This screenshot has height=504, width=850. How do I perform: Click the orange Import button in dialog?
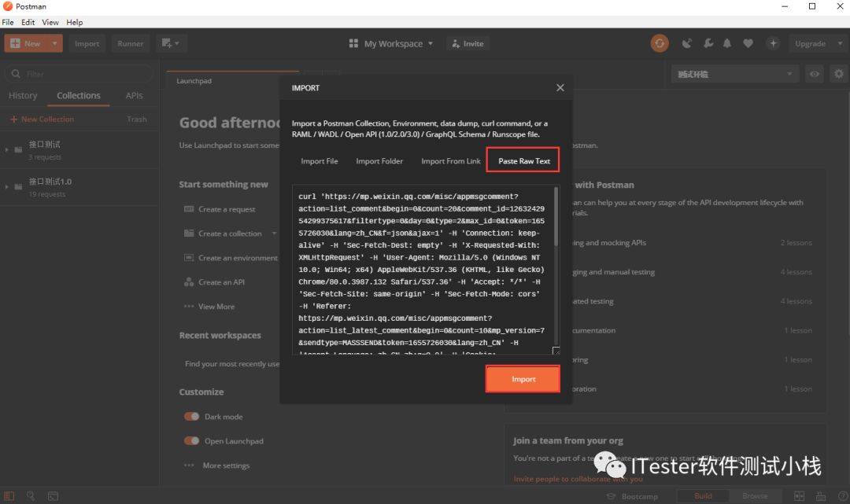click(523, 379)
